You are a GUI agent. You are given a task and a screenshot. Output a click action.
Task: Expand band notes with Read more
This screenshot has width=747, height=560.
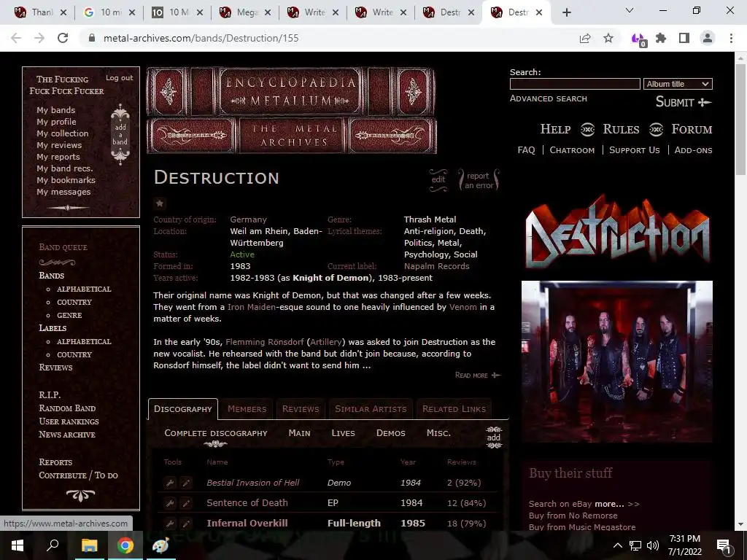point(478,376)
